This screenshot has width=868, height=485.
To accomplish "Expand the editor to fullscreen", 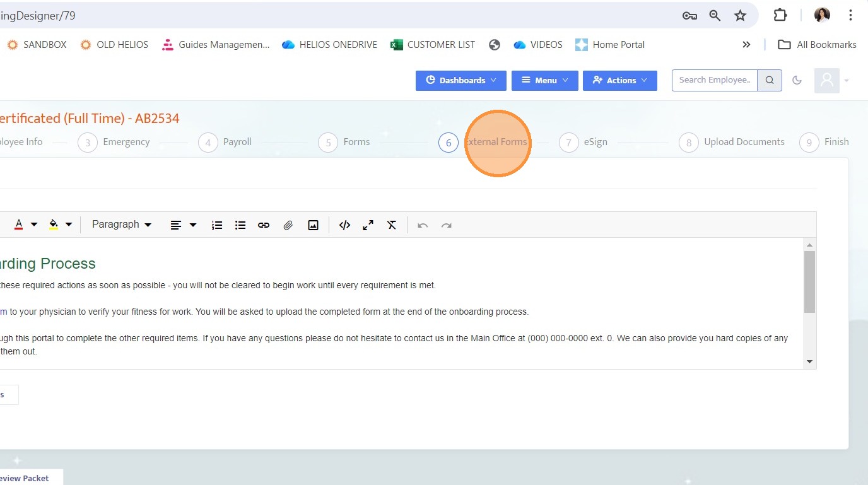I will point(368,225).
